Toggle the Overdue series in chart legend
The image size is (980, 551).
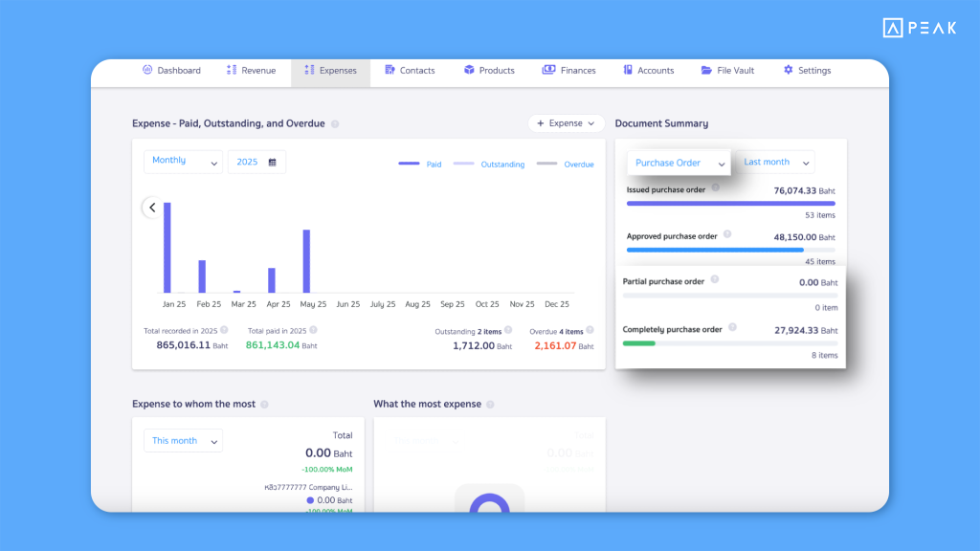click(x=566, y=165)
